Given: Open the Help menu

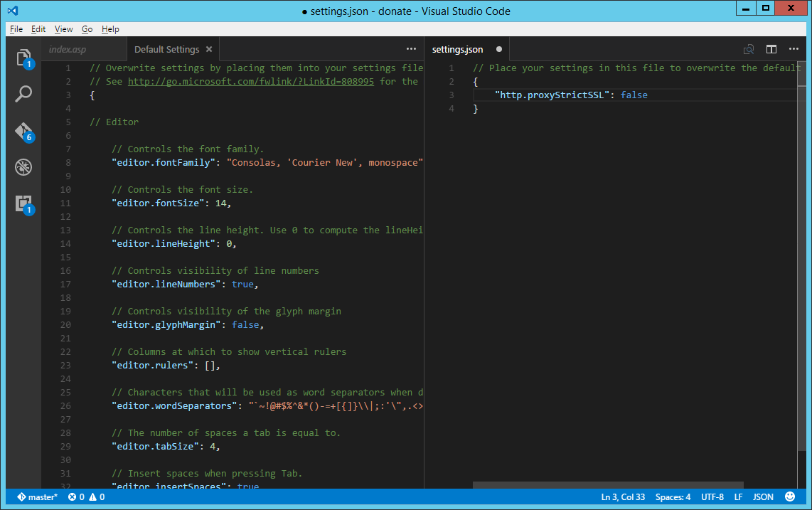Looking at the screenshot, I should point(110,29).
